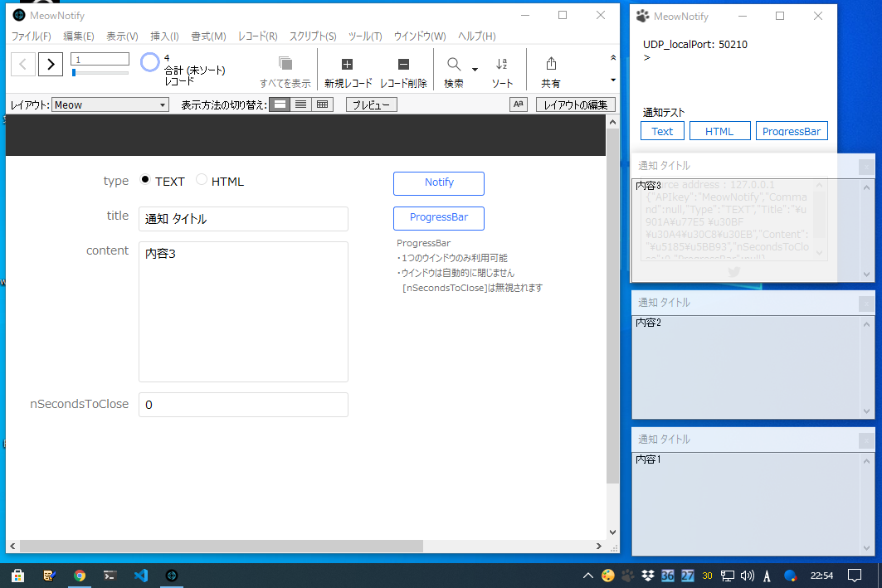Close the 内容1 notification popup
The image size is (882, 588).
[866, 440]
